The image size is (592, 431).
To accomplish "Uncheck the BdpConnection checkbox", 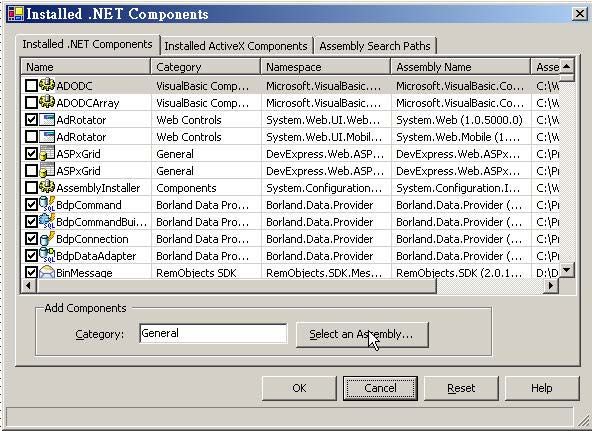I will point(31,239).
